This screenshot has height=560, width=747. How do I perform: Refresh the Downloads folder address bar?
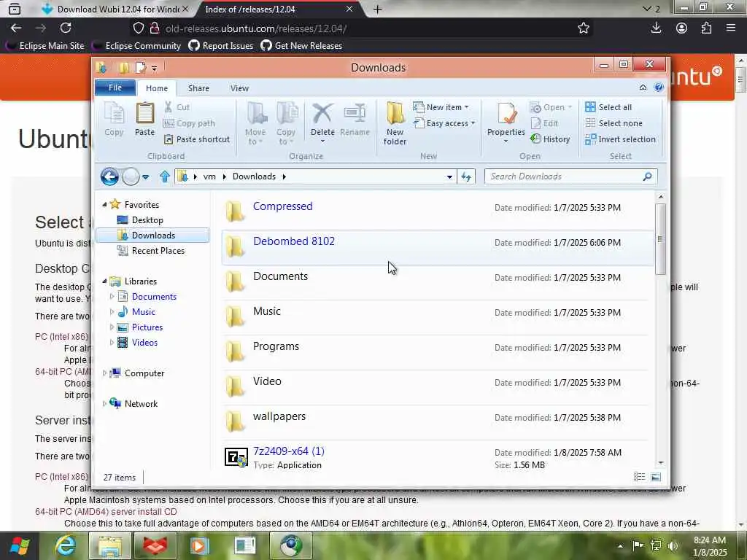[x=466, y=176]
